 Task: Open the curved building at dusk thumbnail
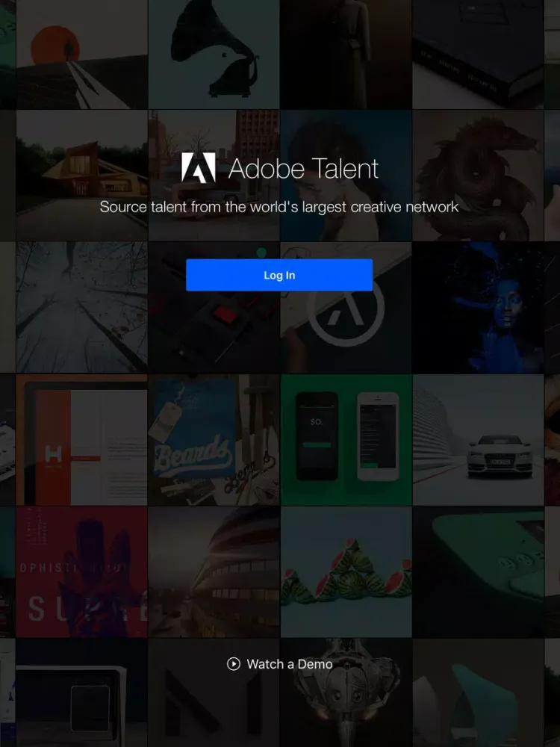click(214, 571)
